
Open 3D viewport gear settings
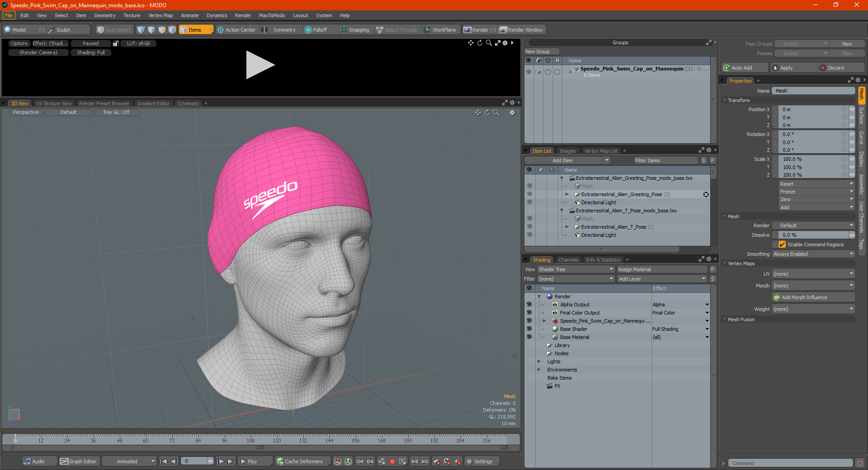pyautogui.click(x=512, y=112)
